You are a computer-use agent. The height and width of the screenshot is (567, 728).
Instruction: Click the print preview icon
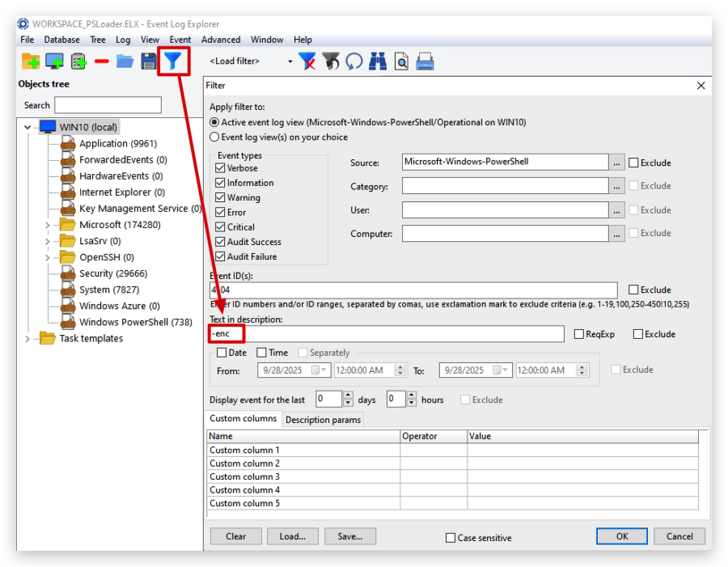point(401,61)
